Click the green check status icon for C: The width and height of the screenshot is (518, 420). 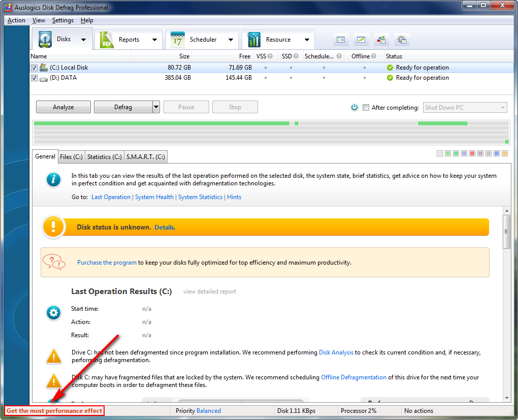390,68
